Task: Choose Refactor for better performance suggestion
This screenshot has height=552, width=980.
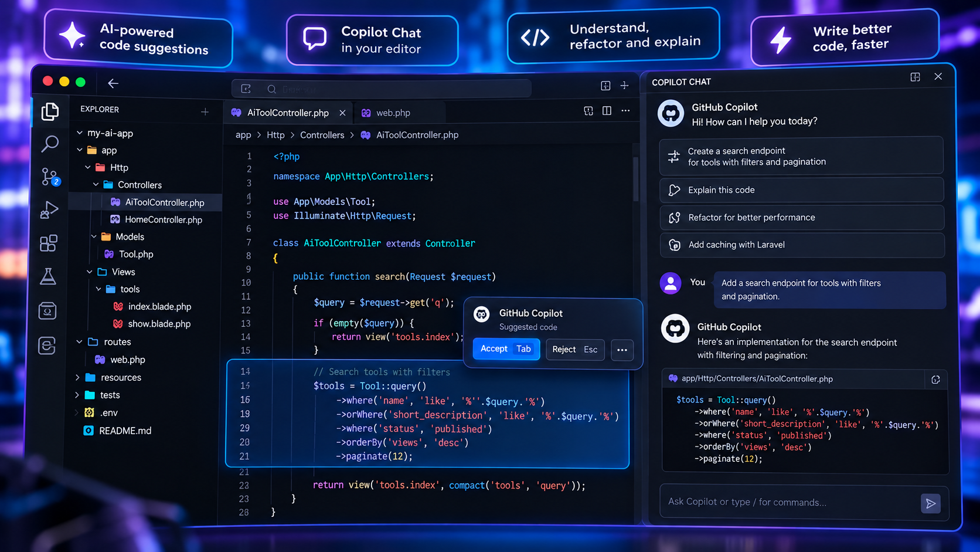Action: click(x=802, y=218)
